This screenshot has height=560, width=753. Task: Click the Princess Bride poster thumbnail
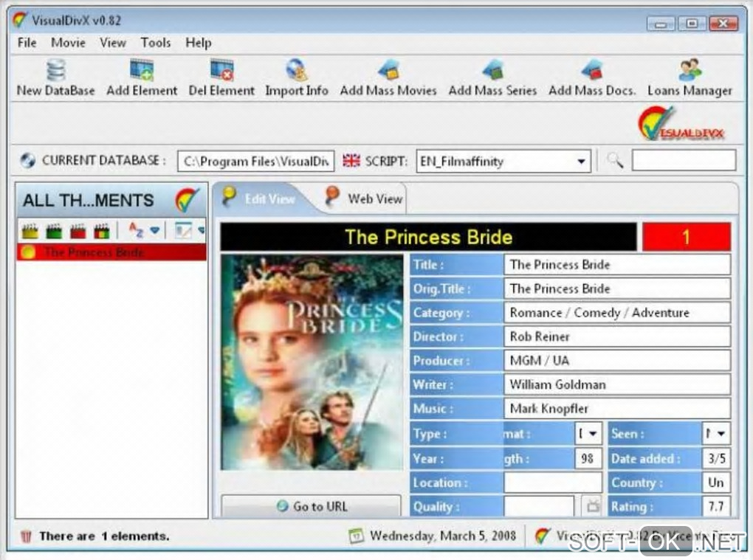(312, 362)
